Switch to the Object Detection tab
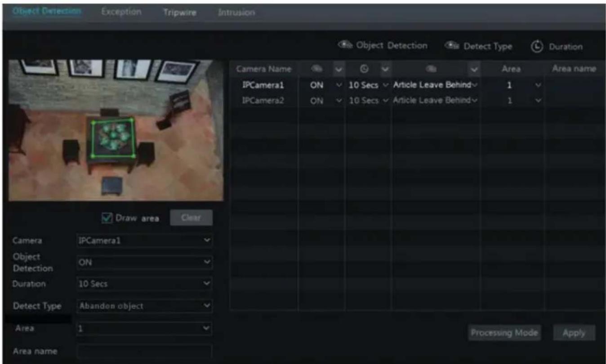Viewport: 606px width, 364px height. tap(47, 11)
